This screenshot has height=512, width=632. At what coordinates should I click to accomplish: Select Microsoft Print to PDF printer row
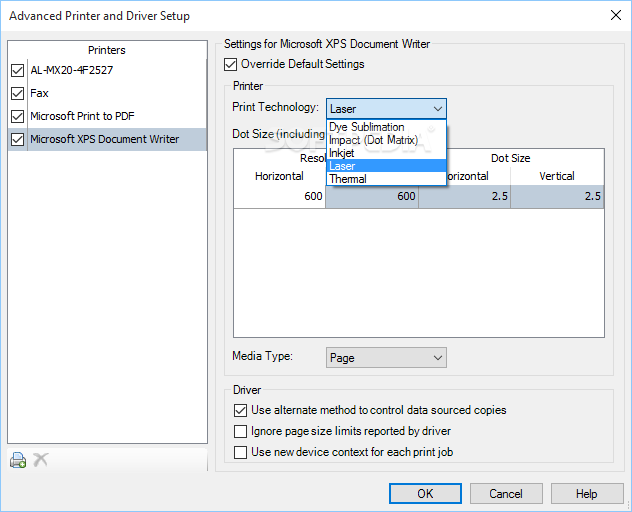click(x=117, y=116)
